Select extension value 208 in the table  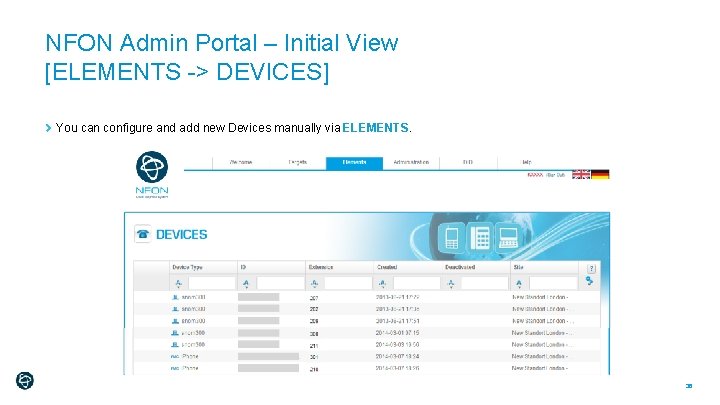314,333
